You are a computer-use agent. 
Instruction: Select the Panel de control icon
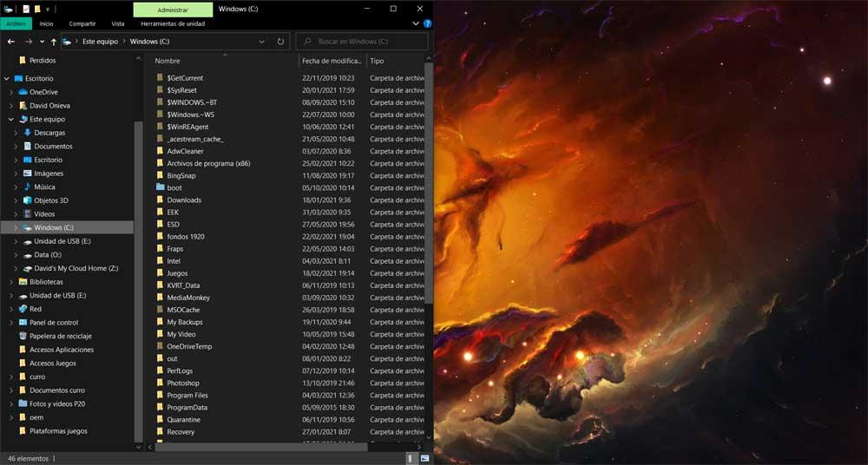pyautogui.click(x=23, y=322)
